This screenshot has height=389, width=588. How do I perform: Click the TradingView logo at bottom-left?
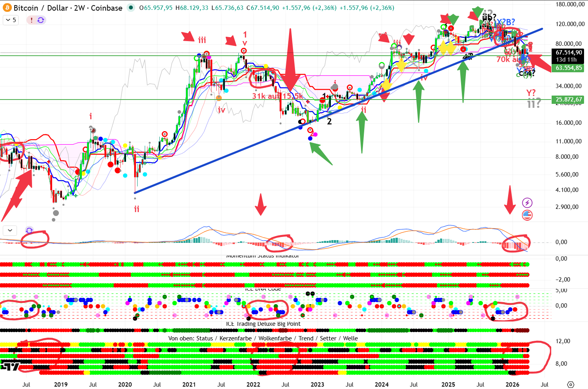click(10, 366)
